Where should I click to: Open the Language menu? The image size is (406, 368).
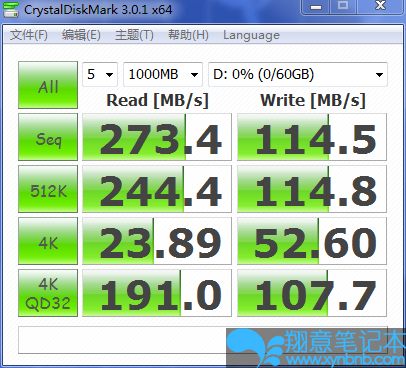pos(251,35)
